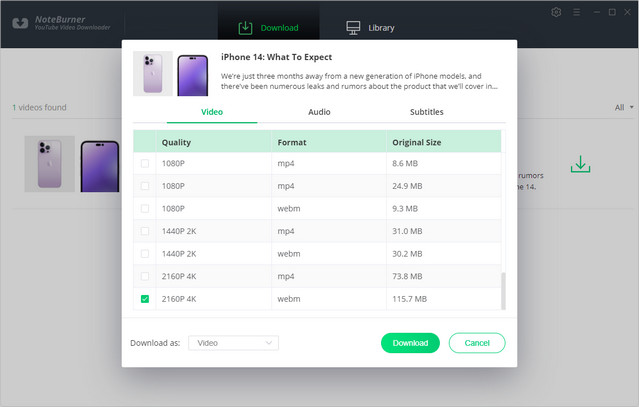Open the Download as dropdown

(x=234, y=343)
